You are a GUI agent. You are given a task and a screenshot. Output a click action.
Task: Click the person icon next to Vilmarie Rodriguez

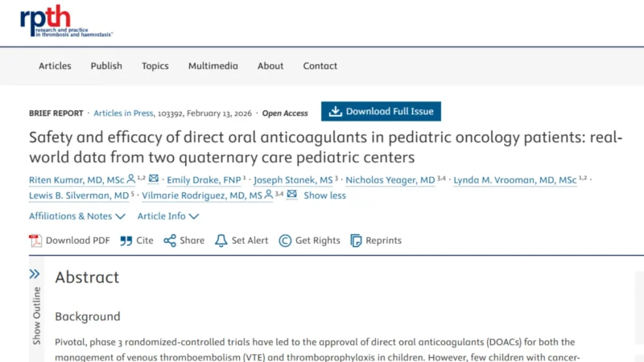(x=269, y=194)
